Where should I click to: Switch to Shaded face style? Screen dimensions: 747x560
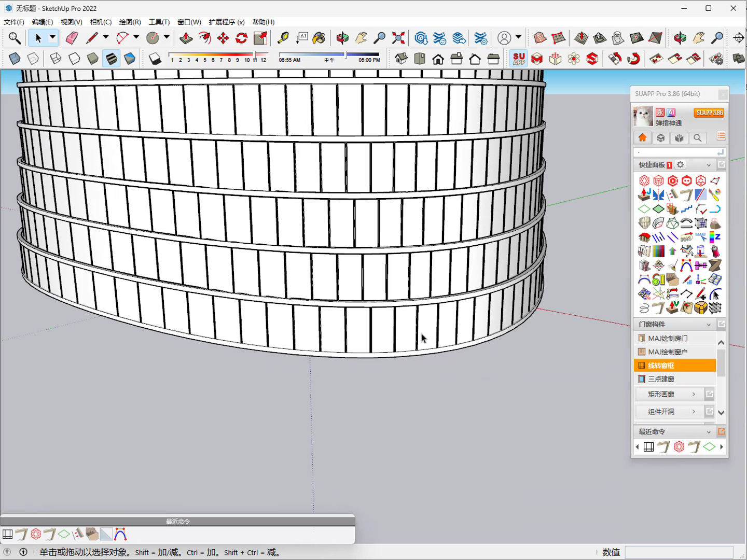coord(93,59)
